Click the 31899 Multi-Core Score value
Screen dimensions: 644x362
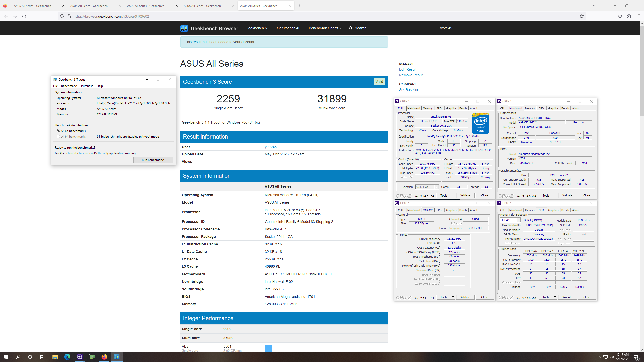[x=332, y=99]
